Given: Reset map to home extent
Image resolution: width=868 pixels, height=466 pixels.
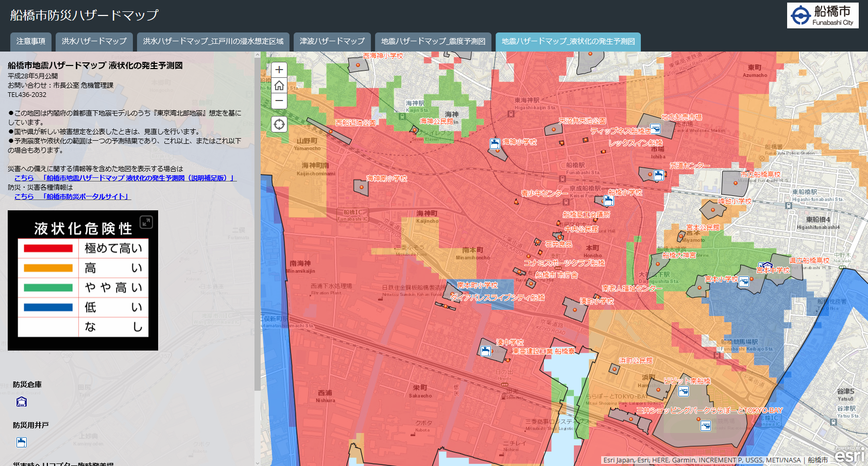Looking at the screenshot, I should 279,86.
